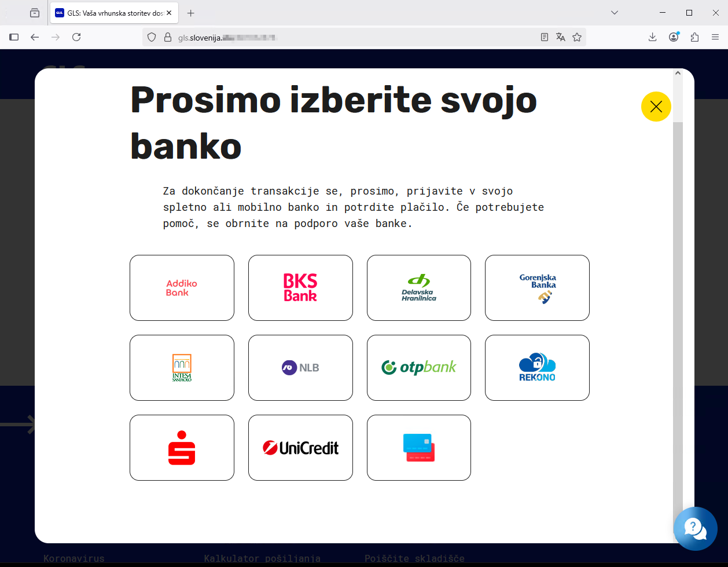The image size is (728, 567).
Task: Open the account profile menu
Action: click(674, 37)
